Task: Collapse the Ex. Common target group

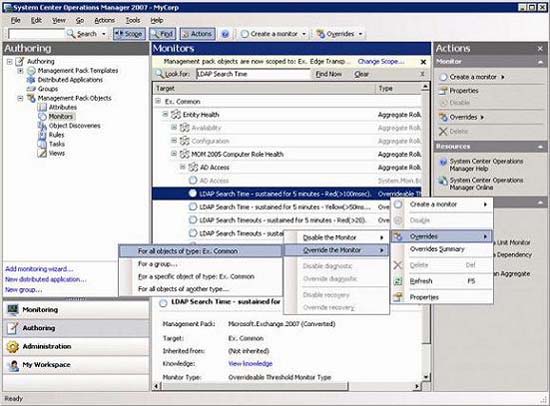Action: point(158,101)
